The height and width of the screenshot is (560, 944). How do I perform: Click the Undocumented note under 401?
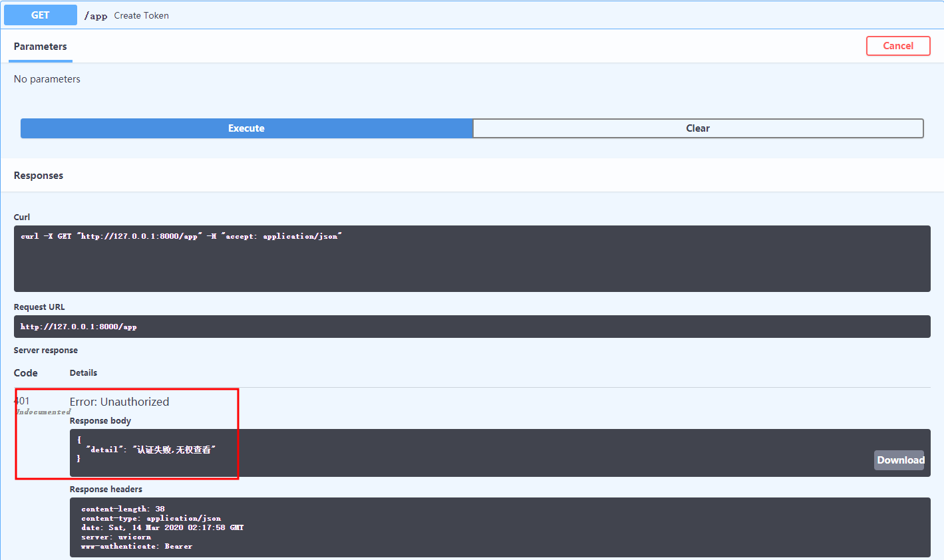coord(43,412)
